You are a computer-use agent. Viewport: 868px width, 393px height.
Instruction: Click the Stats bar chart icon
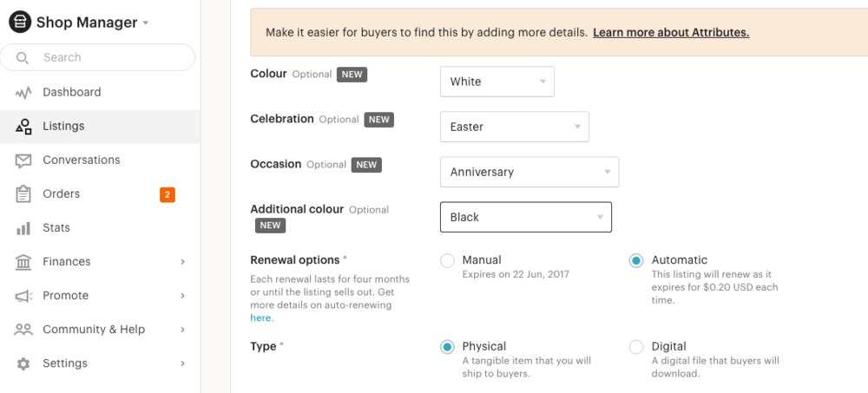tap(23, 228)
